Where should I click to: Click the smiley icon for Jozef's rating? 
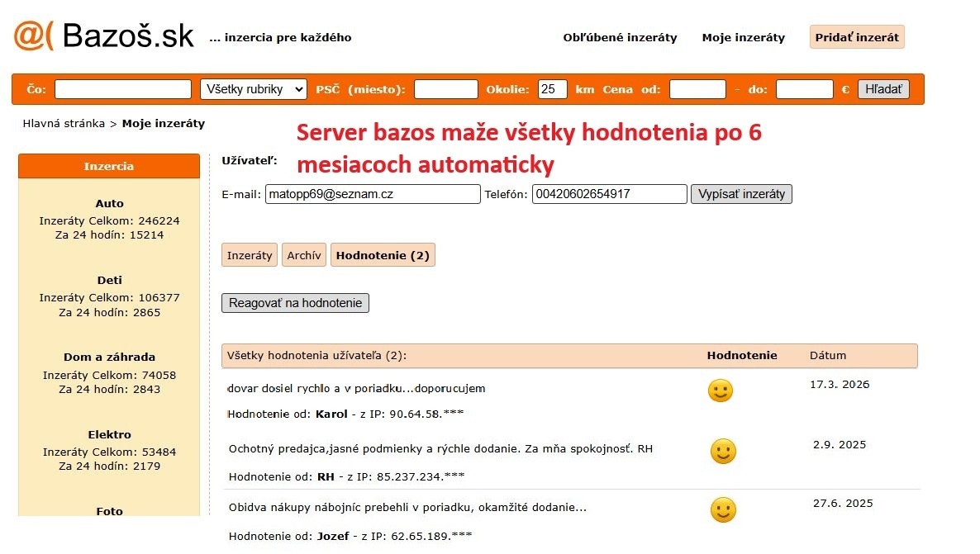point(723,509)
